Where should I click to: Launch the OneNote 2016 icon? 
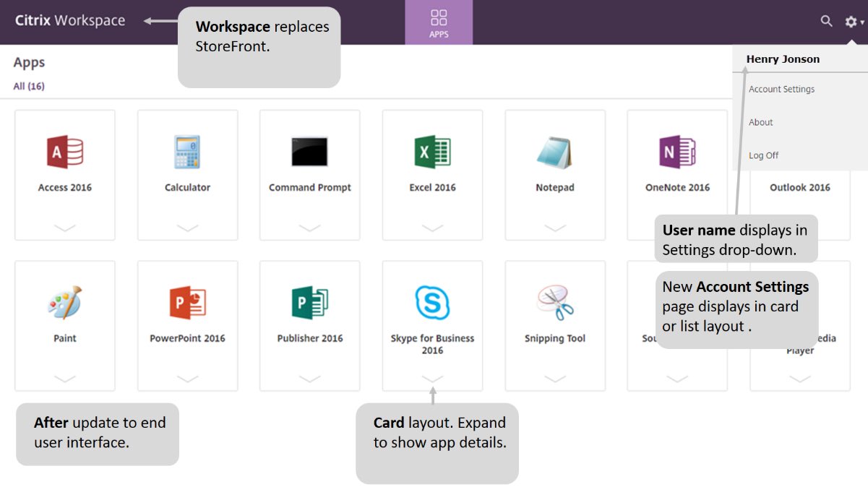coord(677,152)
